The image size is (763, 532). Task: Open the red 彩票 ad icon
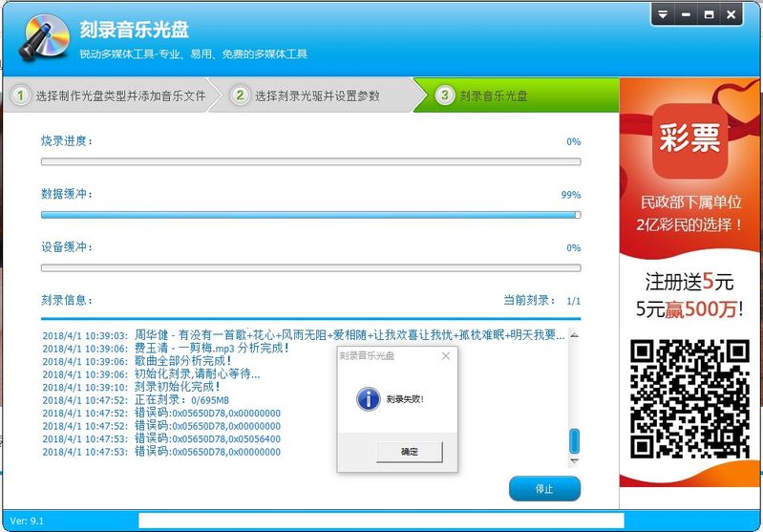tap(691, 140)
